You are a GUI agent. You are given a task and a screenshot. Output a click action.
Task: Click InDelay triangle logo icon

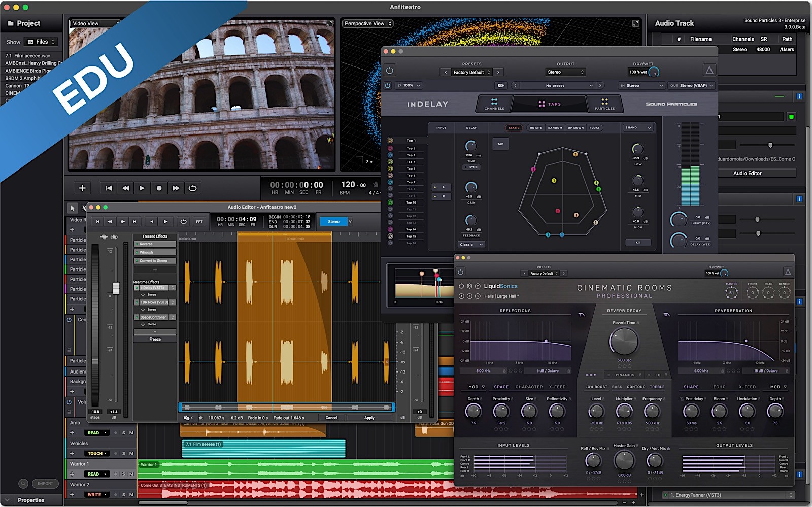pyautogui.click(x=709, y=70)
